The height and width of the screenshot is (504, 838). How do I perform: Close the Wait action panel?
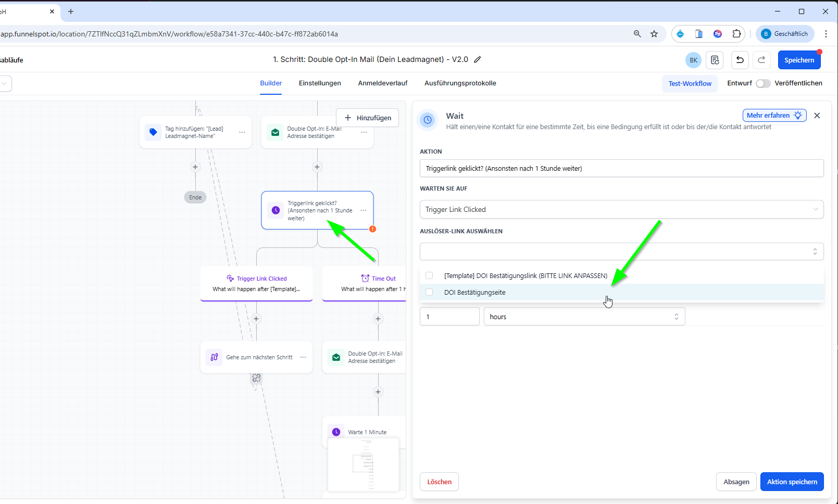tap(817, 116)
